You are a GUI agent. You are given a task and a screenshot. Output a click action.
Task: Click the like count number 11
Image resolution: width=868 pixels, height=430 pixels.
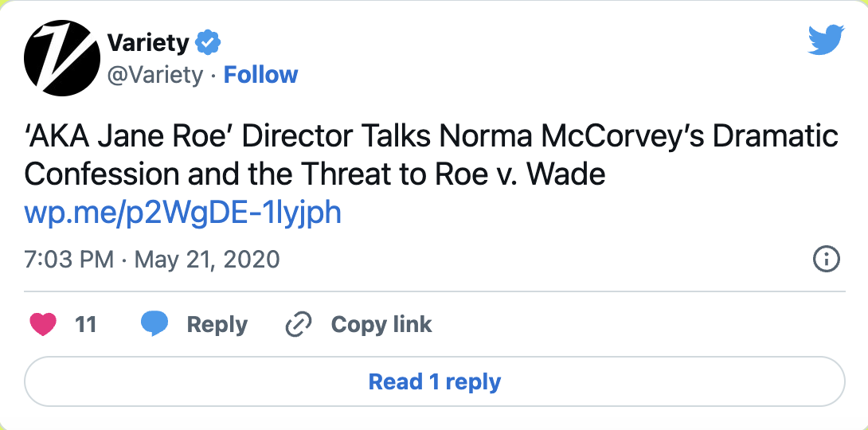click(85, 325)
